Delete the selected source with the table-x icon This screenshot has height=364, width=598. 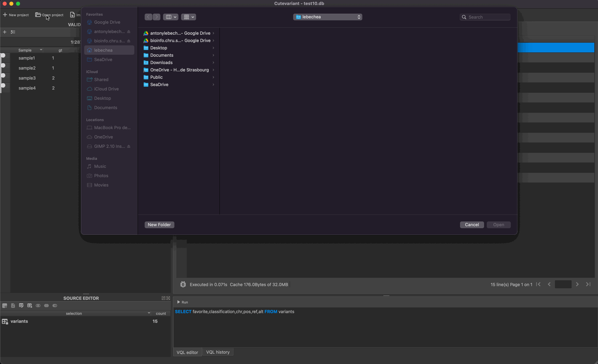29,305
